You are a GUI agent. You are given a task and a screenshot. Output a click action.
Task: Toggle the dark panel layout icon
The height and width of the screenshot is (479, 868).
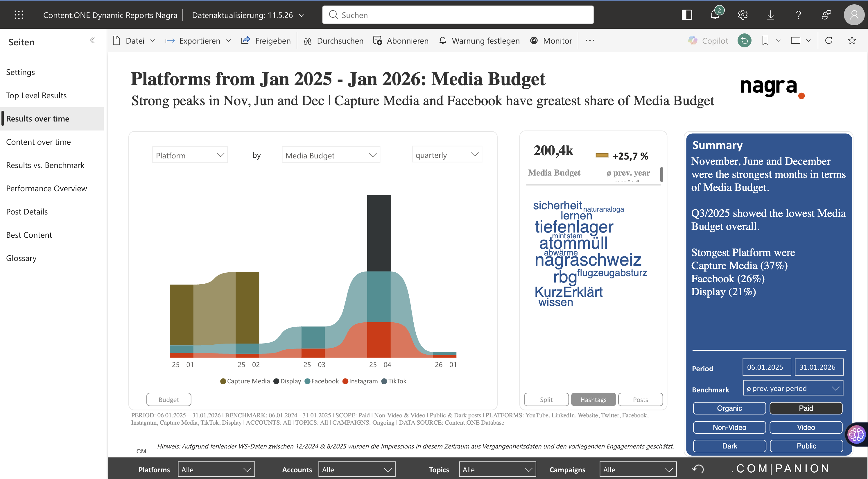[x=687, y=15]
